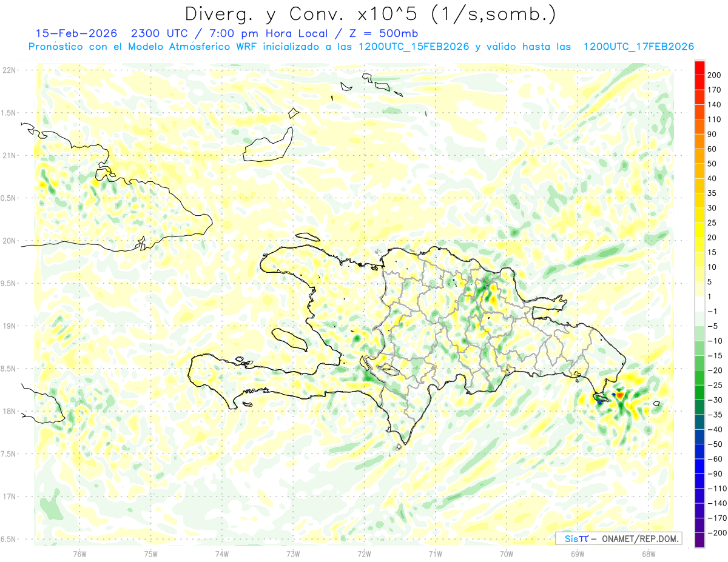Click the bright red swatch atop the color scale
The image size is (728, 562).
(x=699, y=68)
